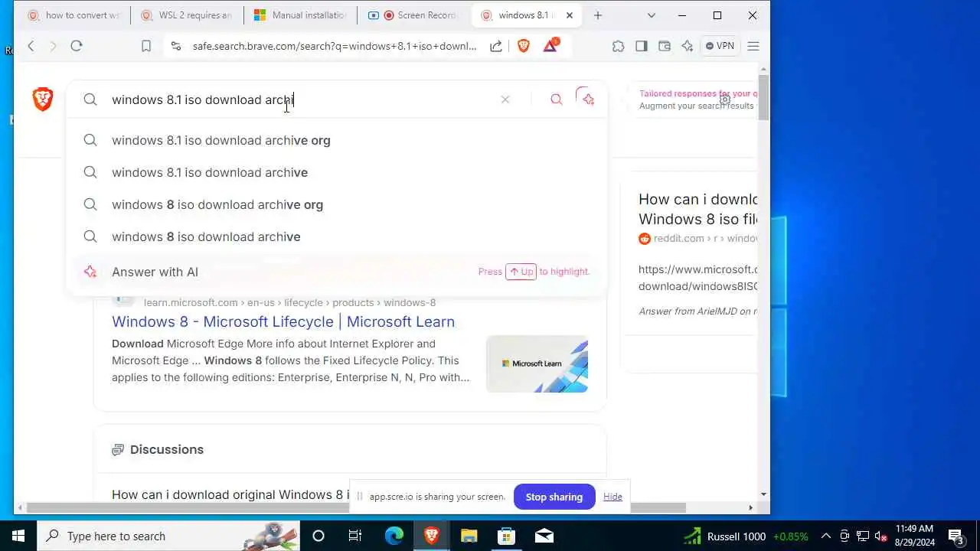Click 'Stop sharing' button
The width and height of the screenshot is (980, 551).
tap(554, 497)
